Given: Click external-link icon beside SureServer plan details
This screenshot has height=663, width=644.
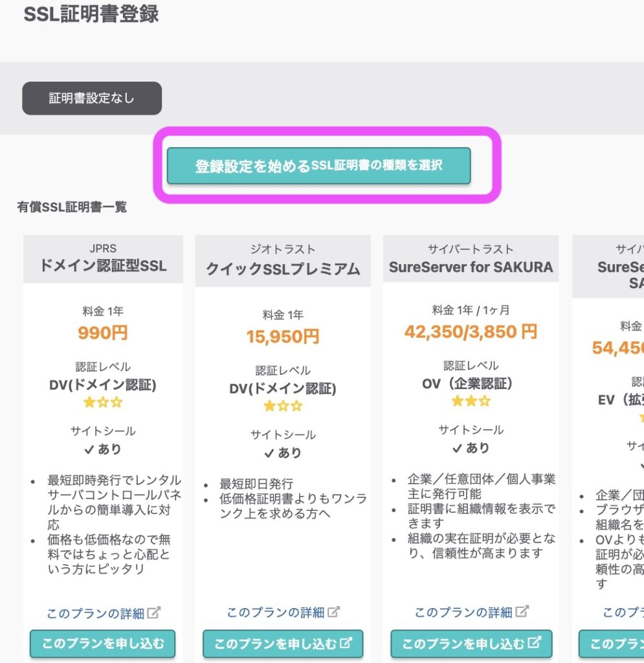Looking at the screenshot, I should click(x=522, y=611).
